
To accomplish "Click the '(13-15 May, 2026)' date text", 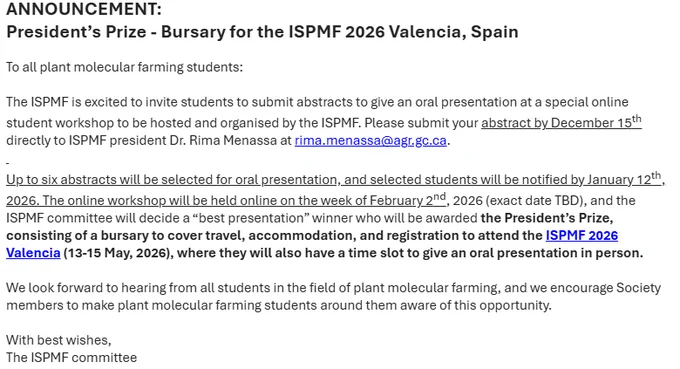I will (x=118, y=253).
